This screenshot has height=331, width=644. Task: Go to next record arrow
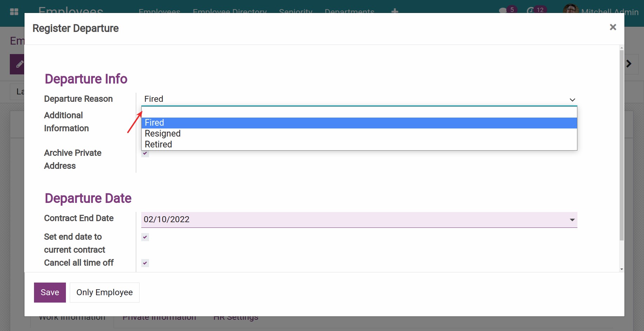point(629,64)
